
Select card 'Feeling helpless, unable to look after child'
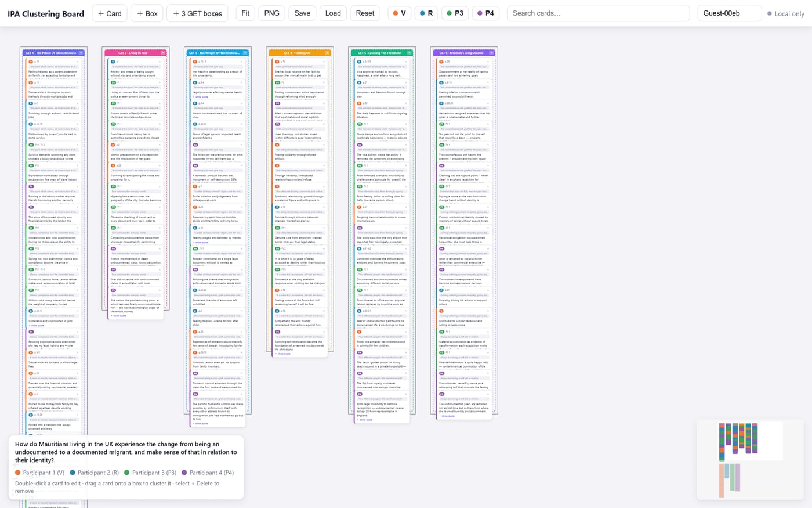click(x=217, y=318)
